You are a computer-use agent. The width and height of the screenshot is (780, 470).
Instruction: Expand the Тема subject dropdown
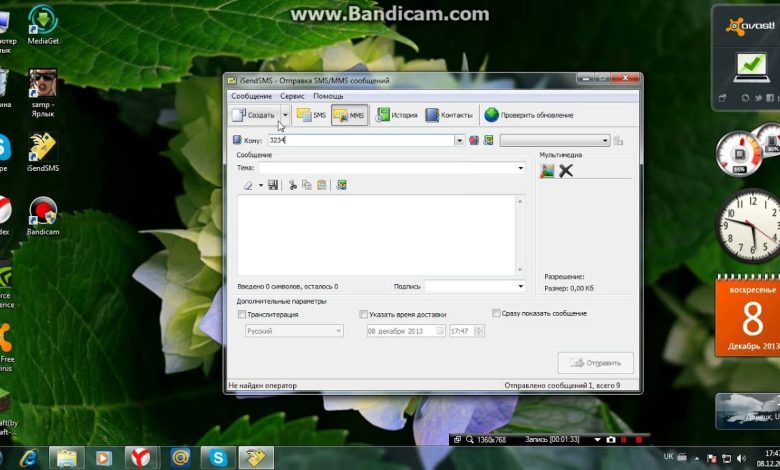pyautogui.click(x=521, y=168)
